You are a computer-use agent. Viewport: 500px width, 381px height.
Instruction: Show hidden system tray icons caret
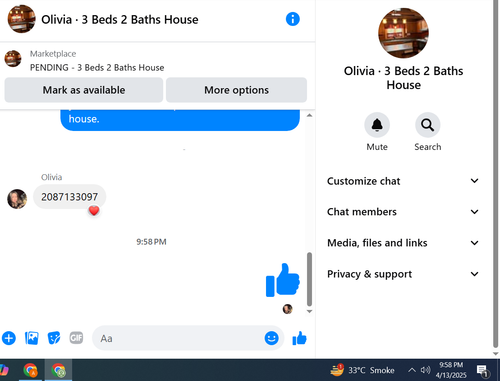(x=412, y=370)
